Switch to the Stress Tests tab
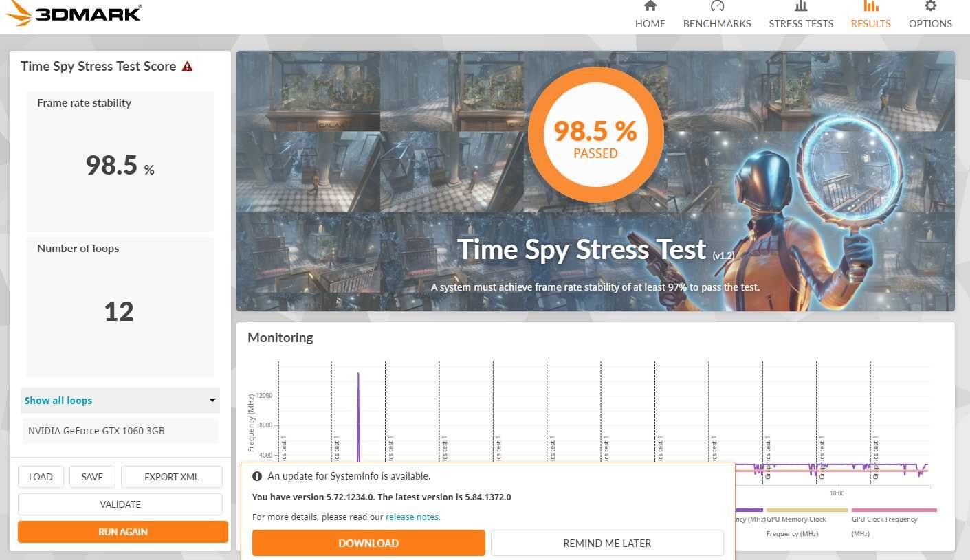970x560 pixels. (x=801, y=15)
